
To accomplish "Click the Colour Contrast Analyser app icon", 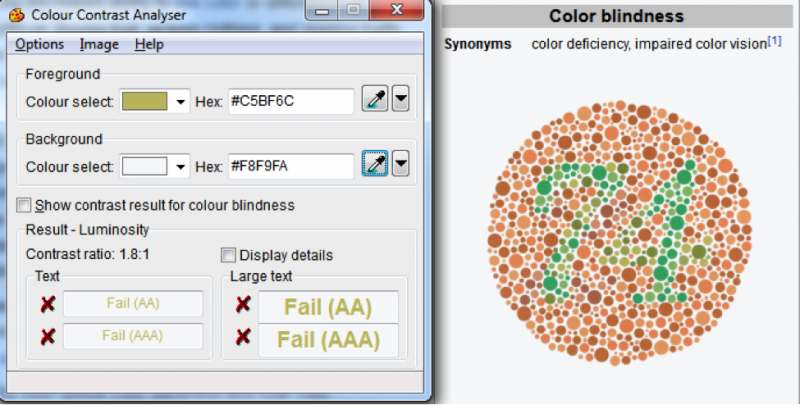I will pyautogui.click(x=10, y=14).
